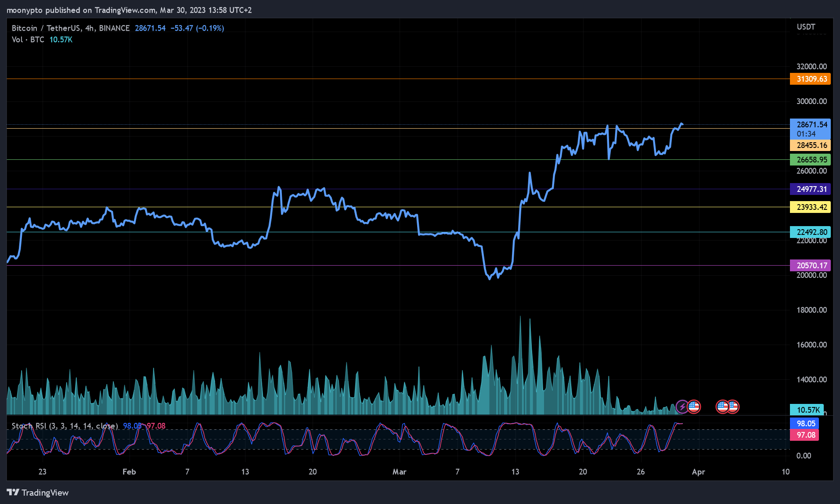
Task: Click the 26000.00 price axis value
Action: 812,171
